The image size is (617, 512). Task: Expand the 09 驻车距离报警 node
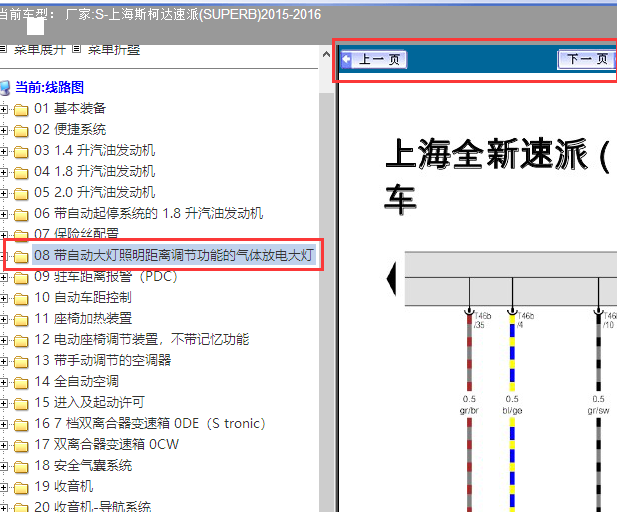tap(4, 277)
